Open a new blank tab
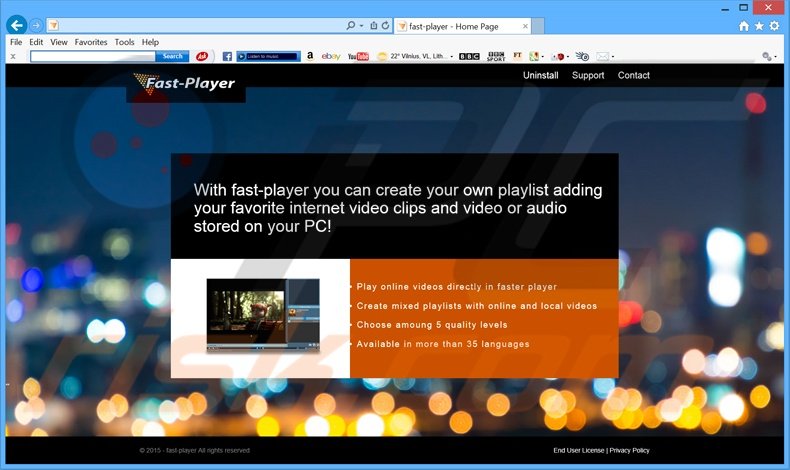 click(538, 26)
